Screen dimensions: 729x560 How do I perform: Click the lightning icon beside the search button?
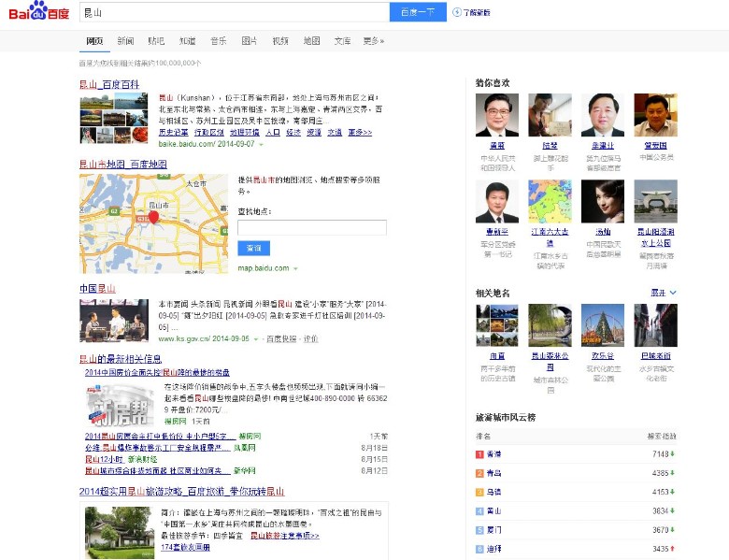[x=457, y=12]
